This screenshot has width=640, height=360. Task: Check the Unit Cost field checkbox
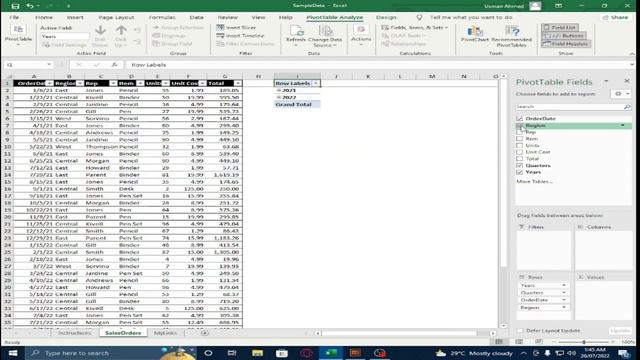pos(520,152)
